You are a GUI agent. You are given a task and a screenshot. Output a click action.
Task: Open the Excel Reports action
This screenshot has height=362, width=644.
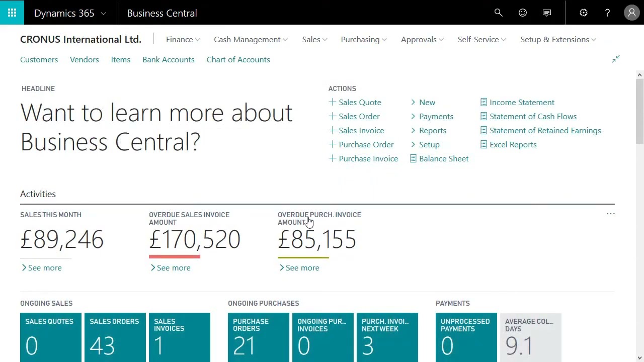coord(513,144)
